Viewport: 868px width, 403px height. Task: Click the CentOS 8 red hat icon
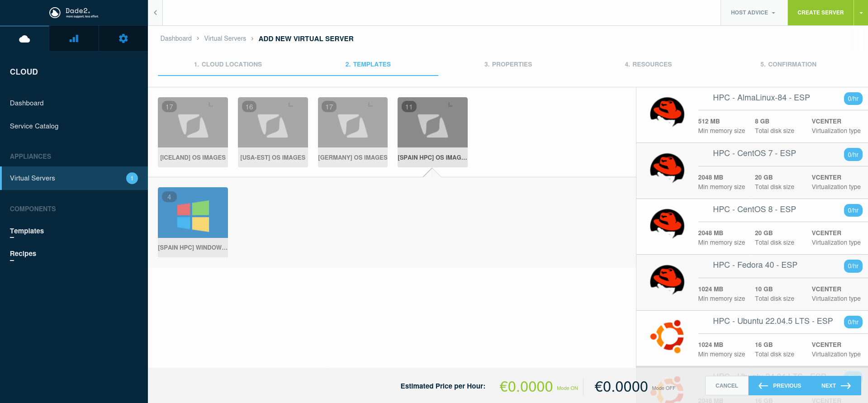click(667, 223)
